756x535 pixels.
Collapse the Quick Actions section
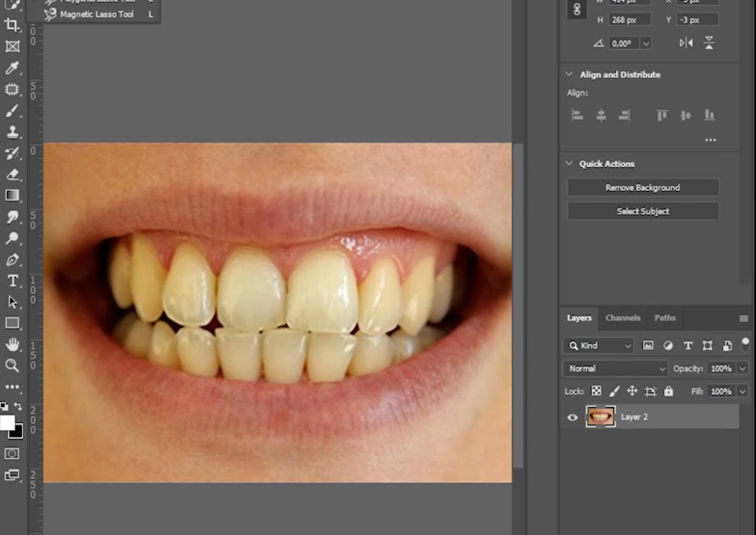click(569, 163)
